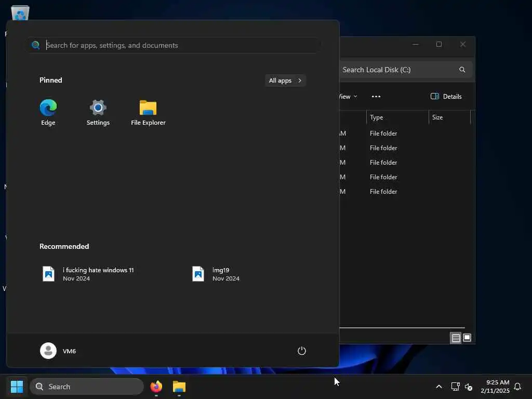
Task: Click the Windows Start button on taskbar
Action: (17, 387)
